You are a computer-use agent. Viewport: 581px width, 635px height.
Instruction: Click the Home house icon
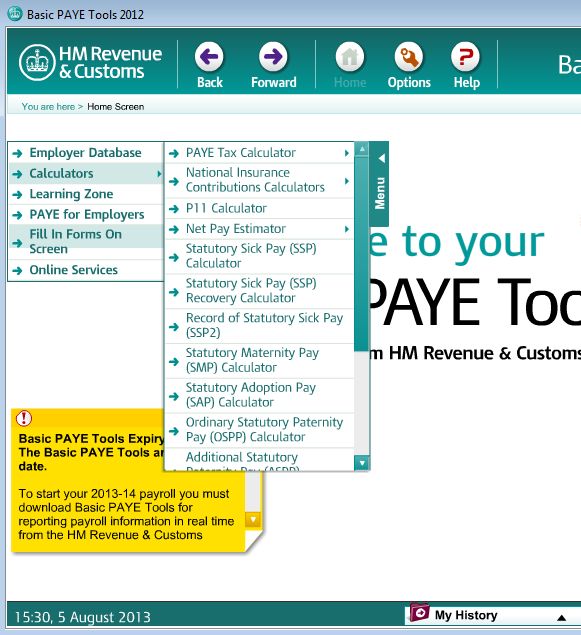(350, 56)
